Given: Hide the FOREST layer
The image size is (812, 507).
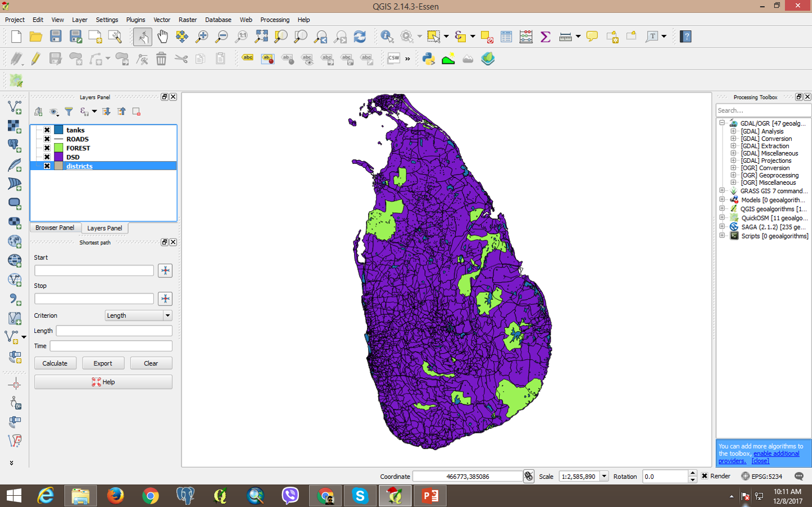Looking at the screenshot, I should tap(47, 148).
